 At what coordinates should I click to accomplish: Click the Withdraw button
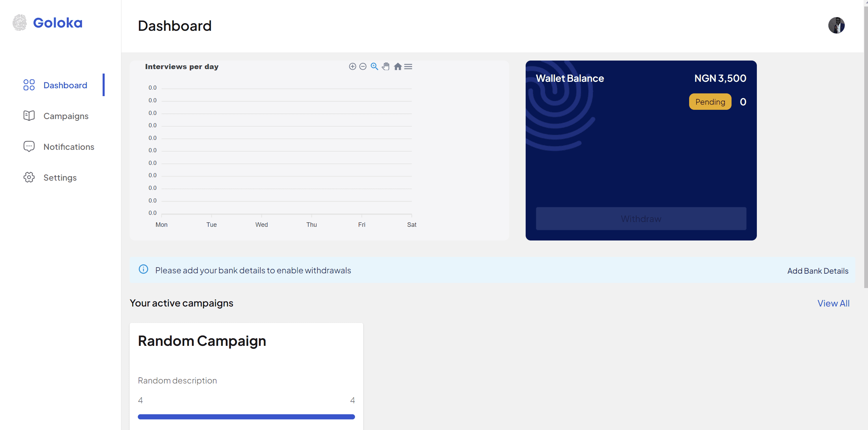pyautogui.click(x=641, y=219)
